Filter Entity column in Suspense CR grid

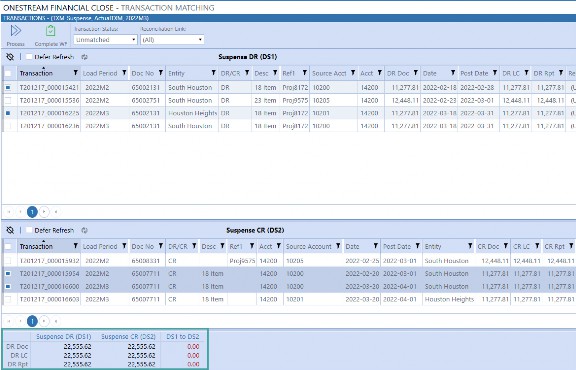(x=470, y=246)
